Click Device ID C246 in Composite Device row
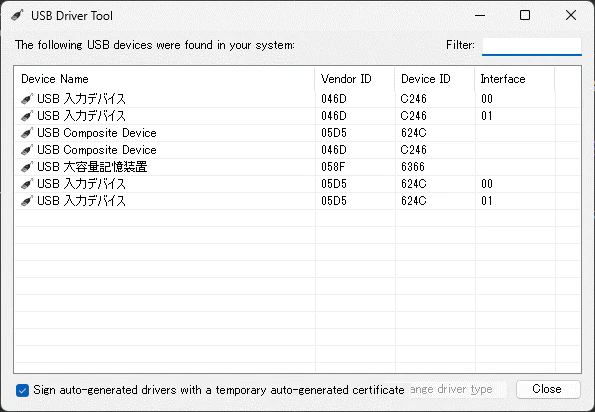The image size is (595, 412). tap(414, 150)
